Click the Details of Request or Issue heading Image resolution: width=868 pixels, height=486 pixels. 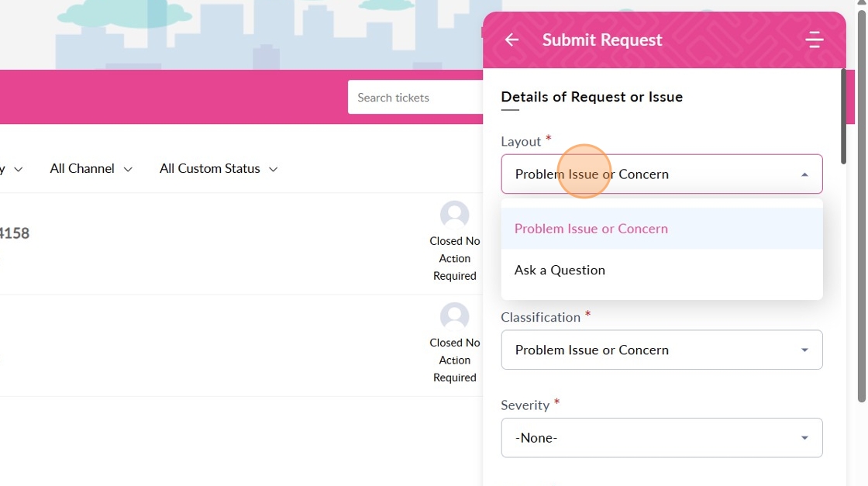tap(591, 97)
